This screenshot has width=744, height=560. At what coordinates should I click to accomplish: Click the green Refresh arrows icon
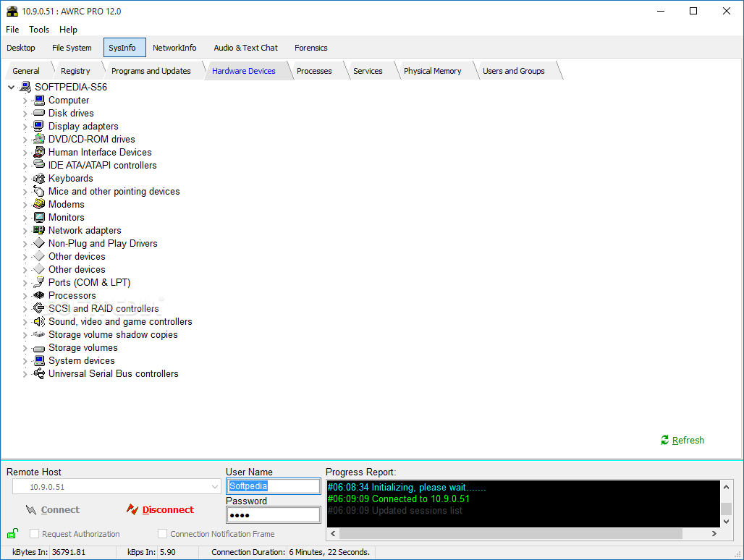coord(665,440)
